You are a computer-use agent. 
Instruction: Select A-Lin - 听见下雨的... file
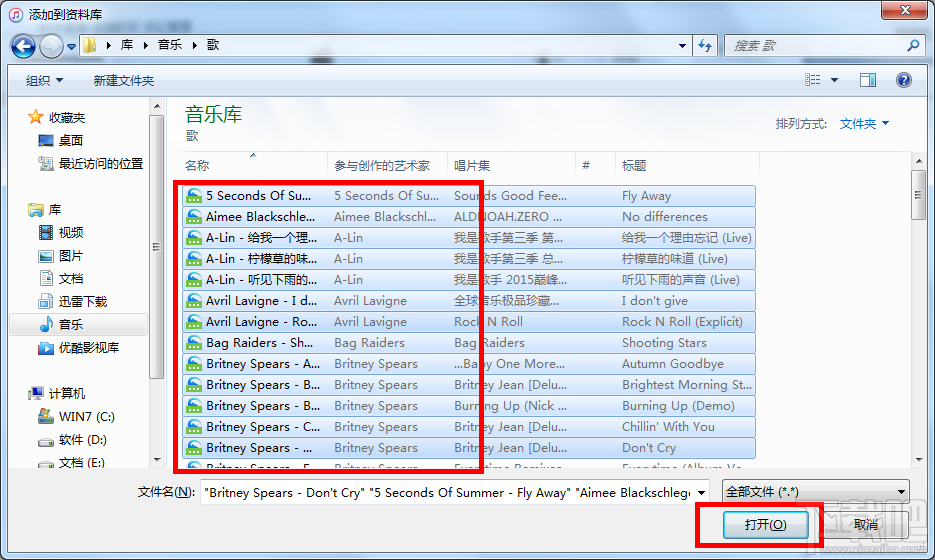(469, 280)
